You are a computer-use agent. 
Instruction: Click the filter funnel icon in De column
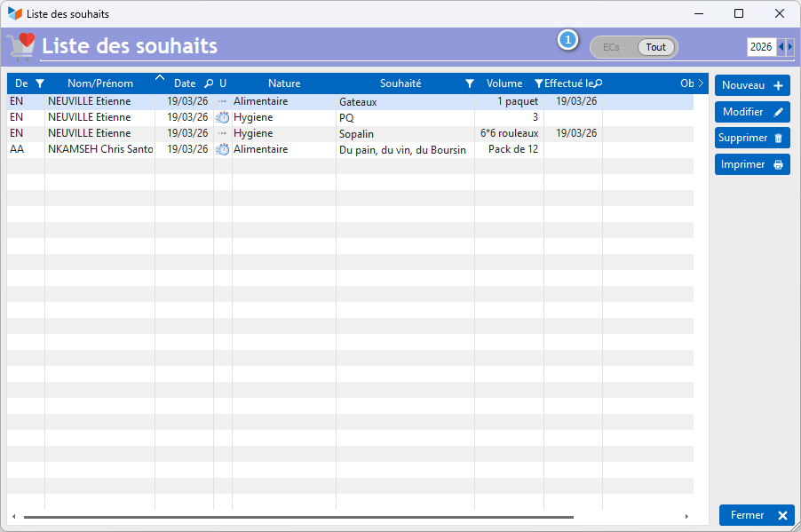pos(39,83)
